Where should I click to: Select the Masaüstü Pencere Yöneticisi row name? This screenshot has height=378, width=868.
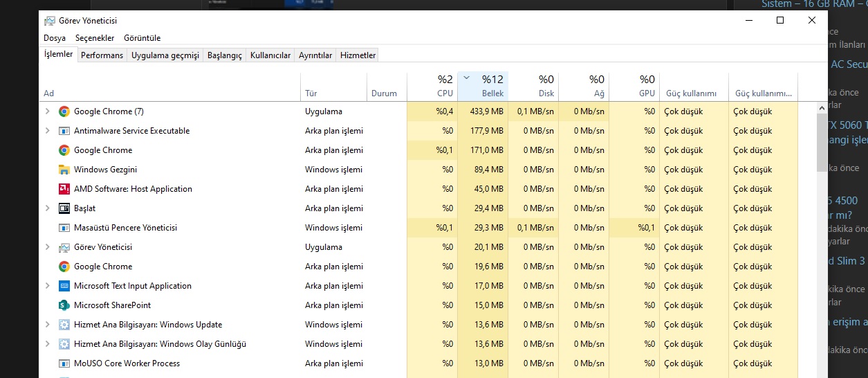(x=125, y=228)
